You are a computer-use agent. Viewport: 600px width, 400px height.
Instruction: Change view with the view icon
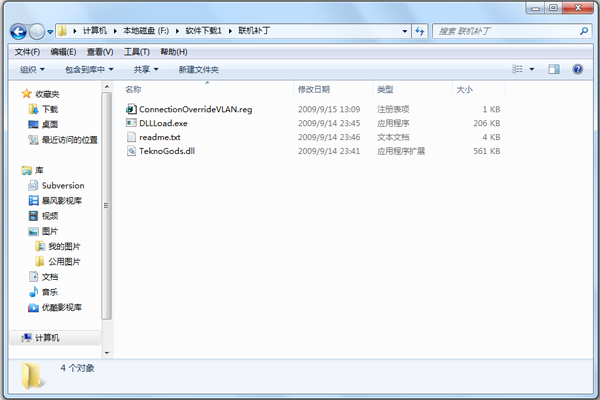point(517,69)
